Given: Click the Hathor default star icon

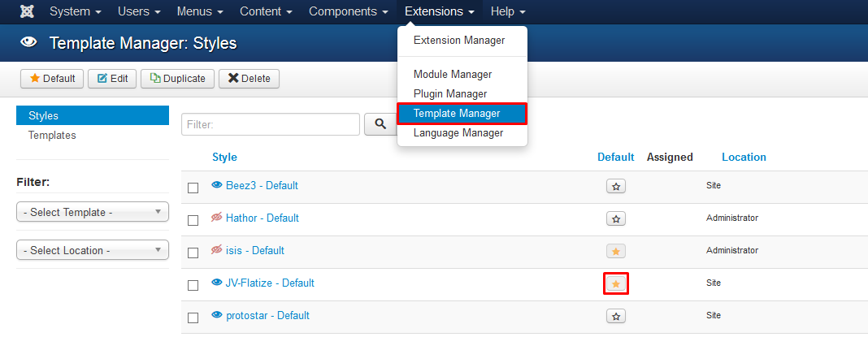Looking at the screenshot, I should coord(615,219).
